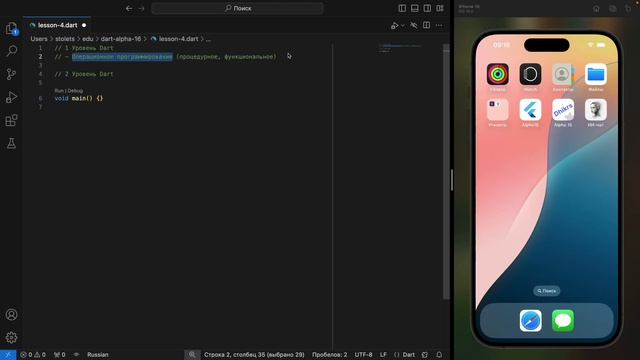
Task: Open go-to-line via cursor position status
Action: (254, 355)
